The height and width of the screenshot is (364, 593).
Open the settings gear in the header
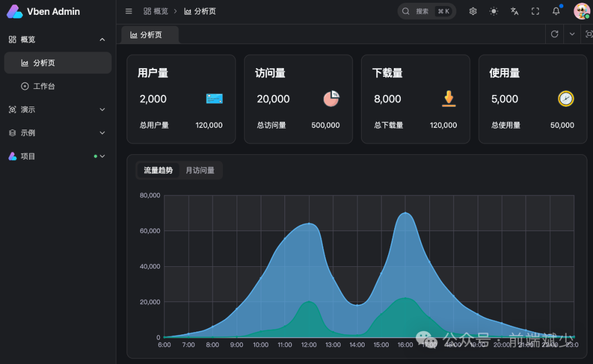pos(473,11)
